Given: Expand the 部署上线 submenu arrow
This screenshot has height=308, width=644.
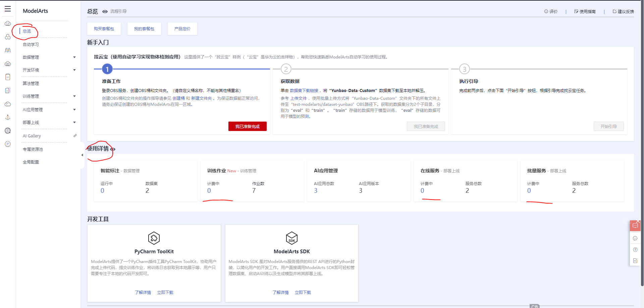Looking at the screenshot, I should [x=74, y=123].
